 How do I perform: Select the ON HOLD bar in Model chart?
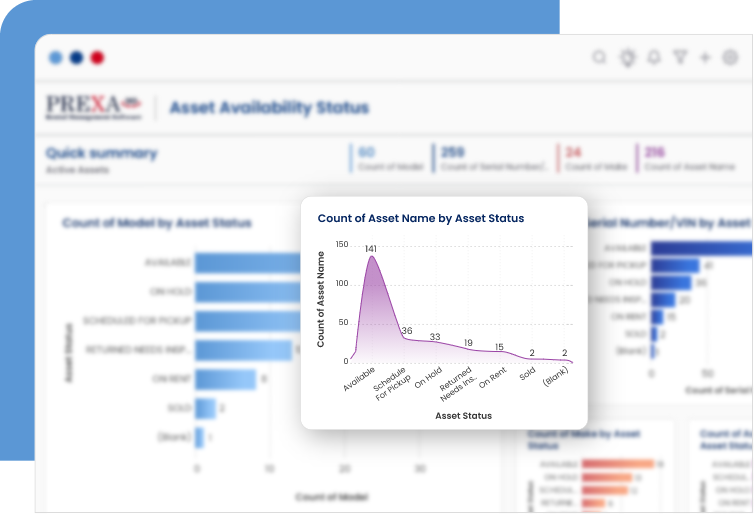pos(246,291)
